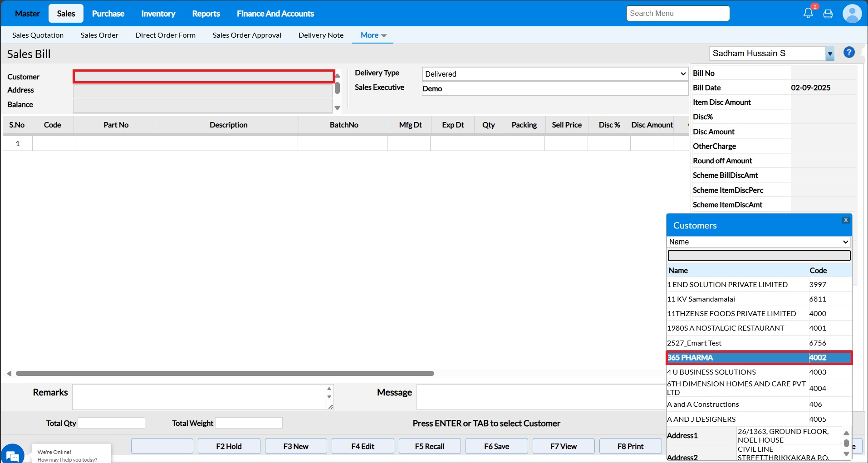Click the Name column header in Customers
Image resolution: width=868 pixels, height=463 pixels.
[x=678, y=271]
